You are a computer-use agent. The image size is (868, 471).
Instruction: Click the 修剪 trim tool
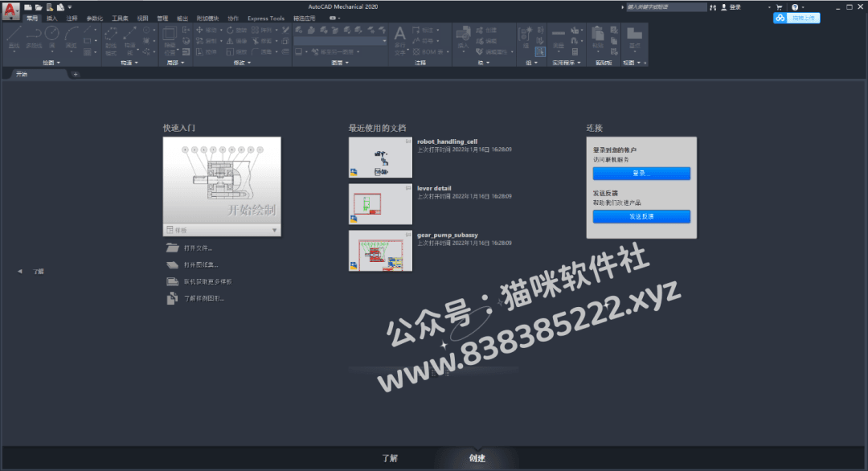pos(262,41)
